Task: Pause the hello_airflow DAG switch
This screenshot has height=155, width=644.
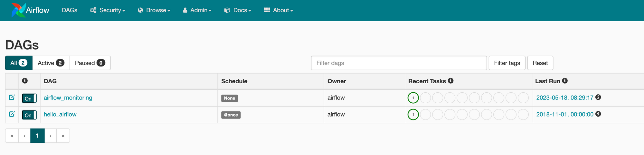Action: coord(29,115)
